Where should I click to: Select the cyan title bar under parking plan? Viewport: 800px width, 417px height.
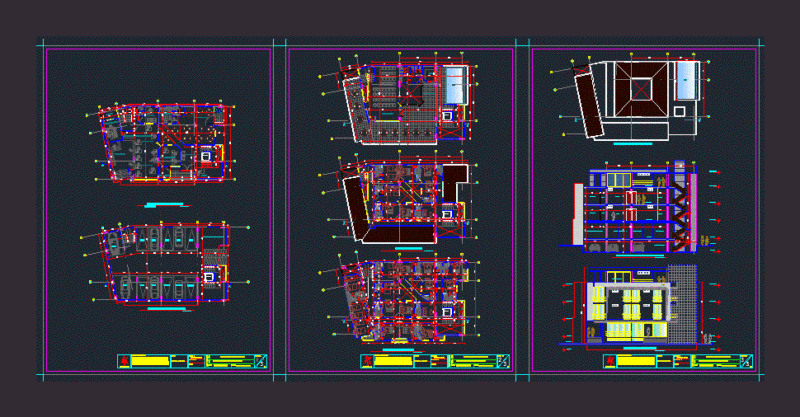point(166,309)
